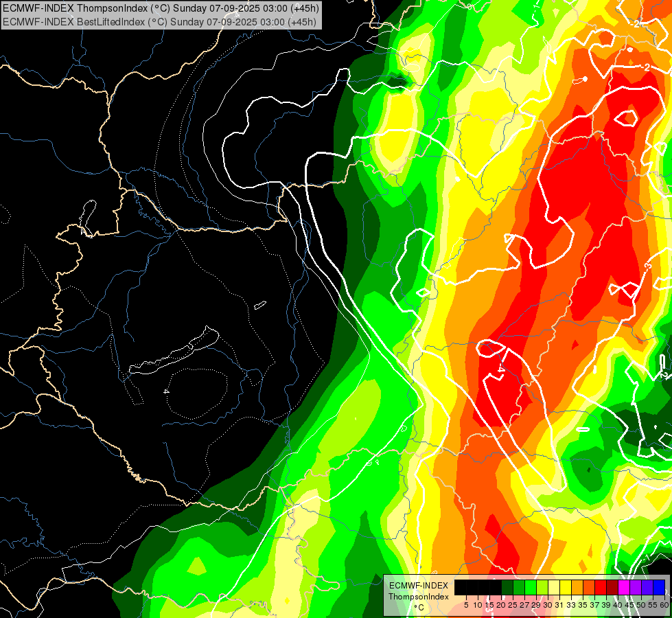Click the ThompsonIndex legend label
The height and width of the screenshot is (618, 672).
(x=419, y=597)
